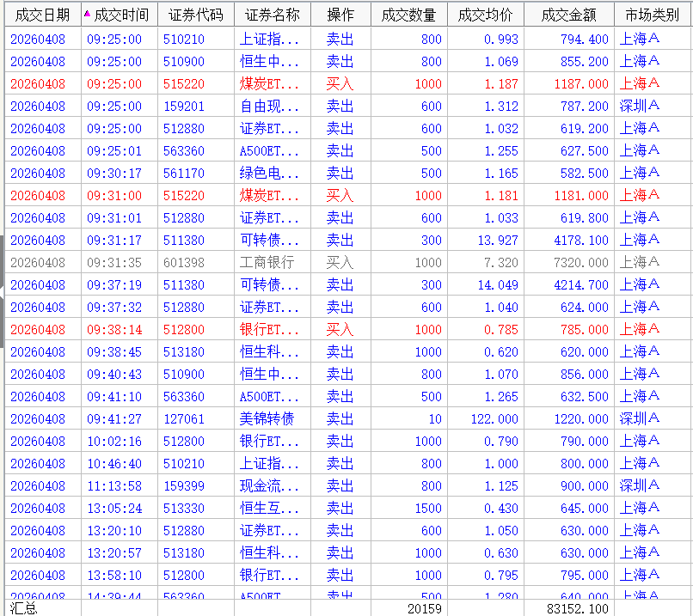Click the 操作 column header

(x=340, y=15)
